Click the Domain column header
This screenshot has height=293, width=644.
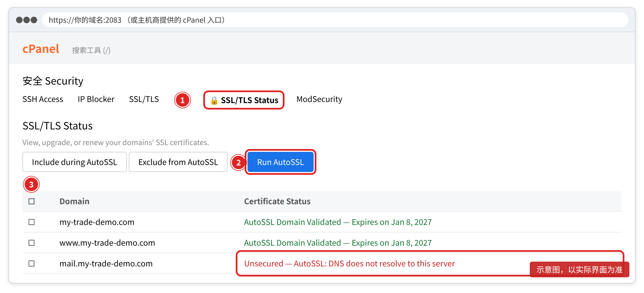pyautogui.click(x=74, y=201)
